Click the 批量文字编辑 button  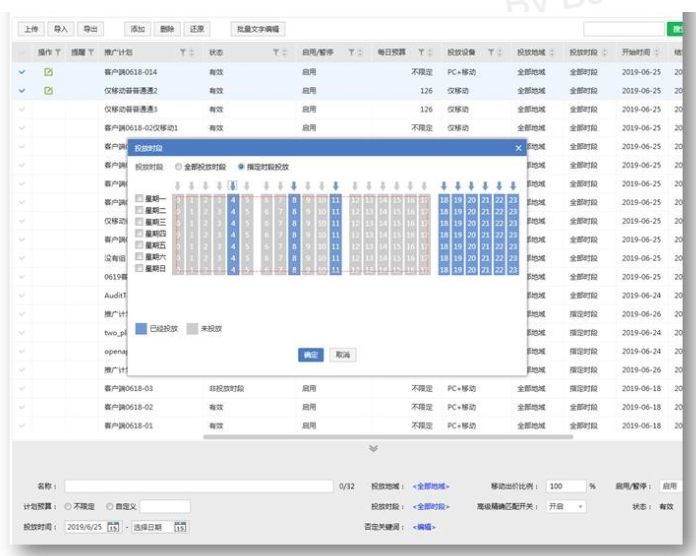point(258,29)
